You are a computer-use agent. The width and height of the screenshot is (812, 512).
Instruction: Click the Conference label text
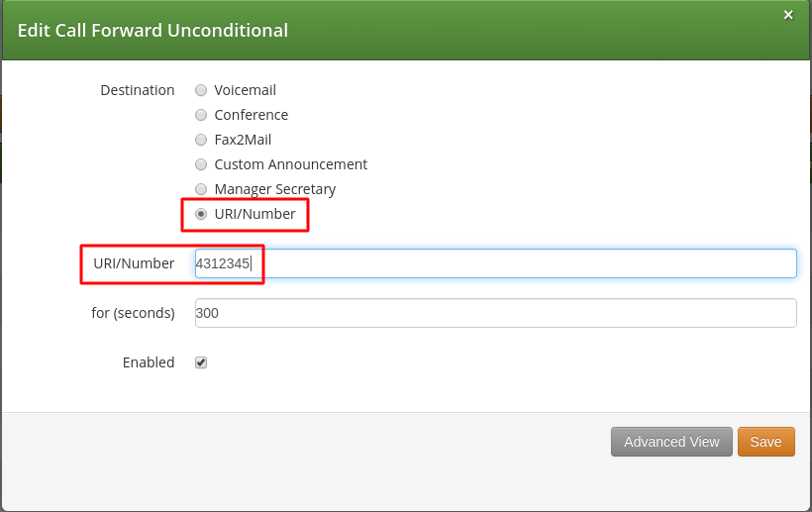coord(252,115)
